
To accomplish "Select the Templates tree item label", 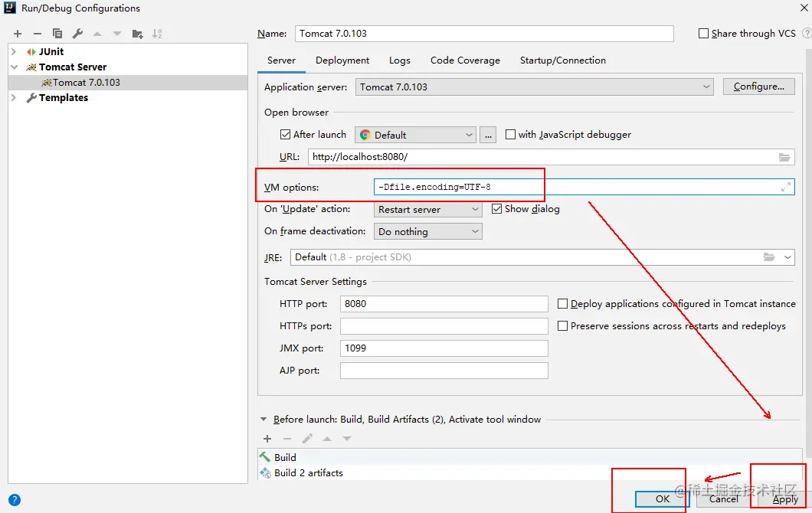I will pyautogui.click(x=63, y=98).
